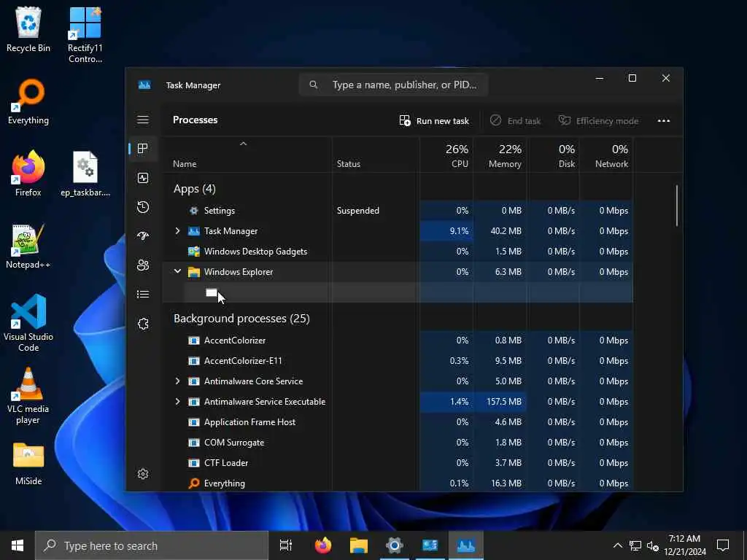The height and width of the screenshot is (560, 747).
Task: Select the CTF Loader process row
Action: (398, 463)
